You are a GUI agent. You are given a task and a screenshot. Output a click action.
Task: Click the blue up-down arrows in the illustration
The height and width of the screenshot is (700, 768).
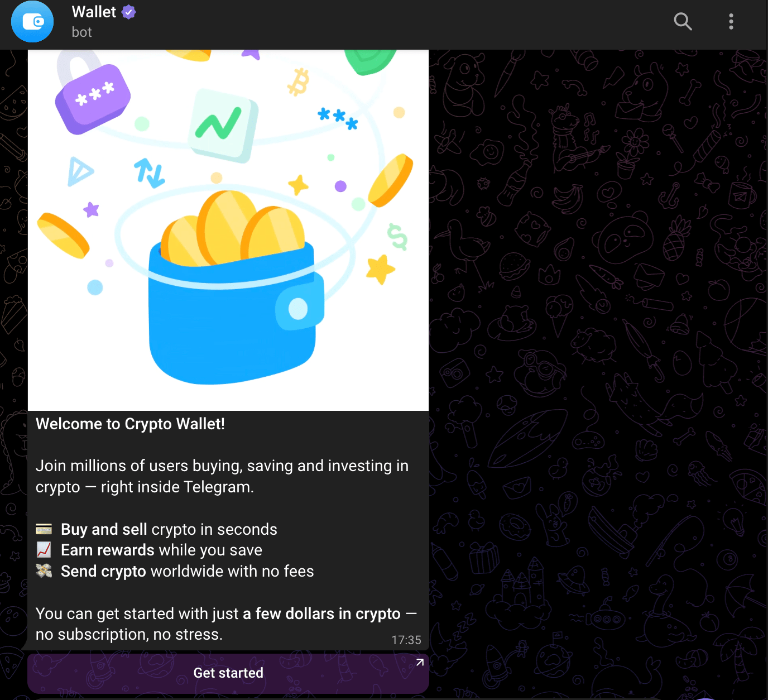pyautogui.click(x=149, y=172)
